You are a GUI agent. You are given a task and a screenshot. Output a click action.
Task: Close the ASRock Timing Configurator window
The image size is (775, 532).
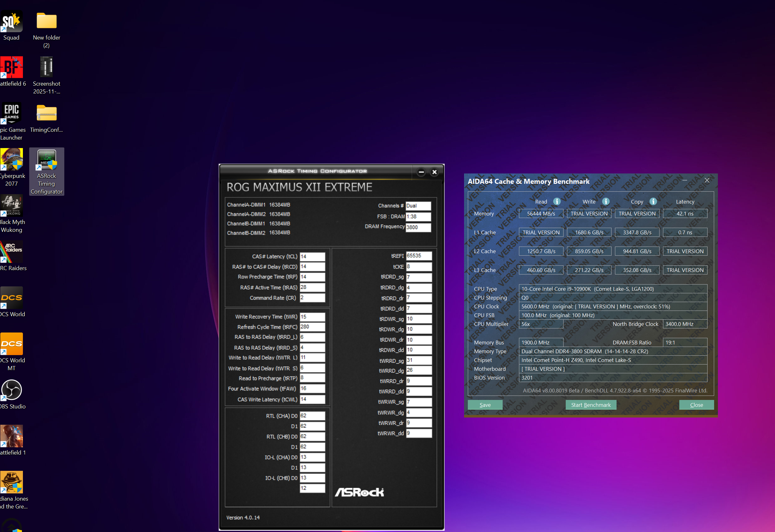point(434,172)
